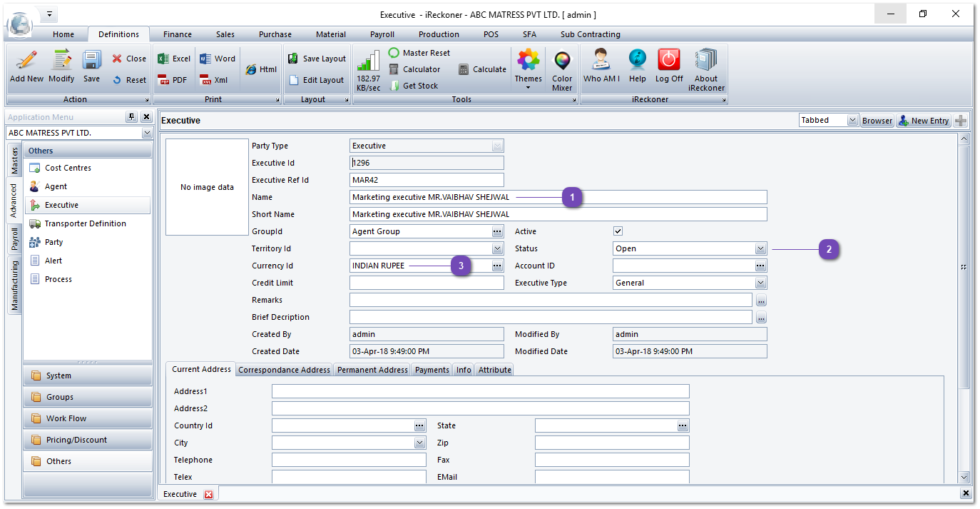Click the Add New pencil icon
Image resolution: width=980 pixels, height=509 pixels.
(26, 61)
